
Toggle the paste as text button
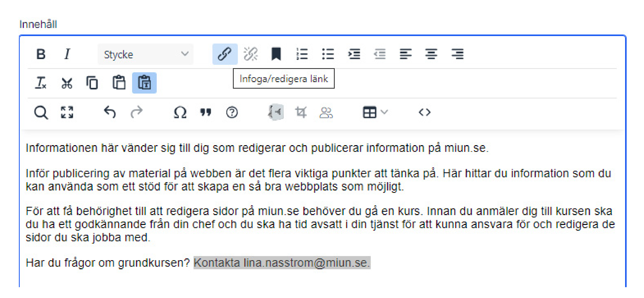145,83
